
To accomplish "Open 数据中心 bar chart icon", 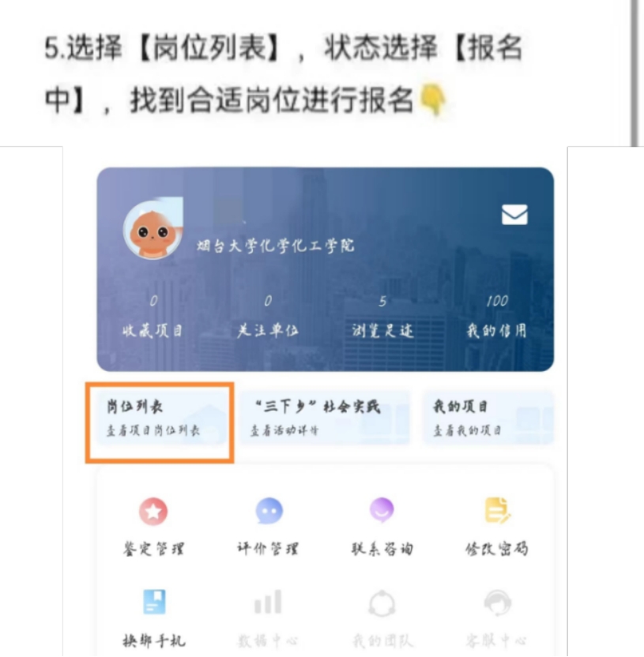I will point(268,602).
